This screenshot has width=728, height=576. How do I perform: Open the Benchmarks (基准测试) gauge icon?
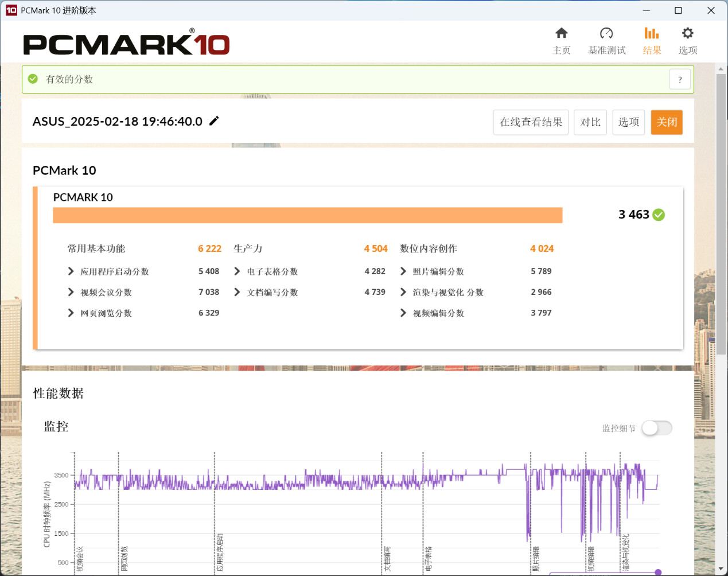tap(606, 33)
